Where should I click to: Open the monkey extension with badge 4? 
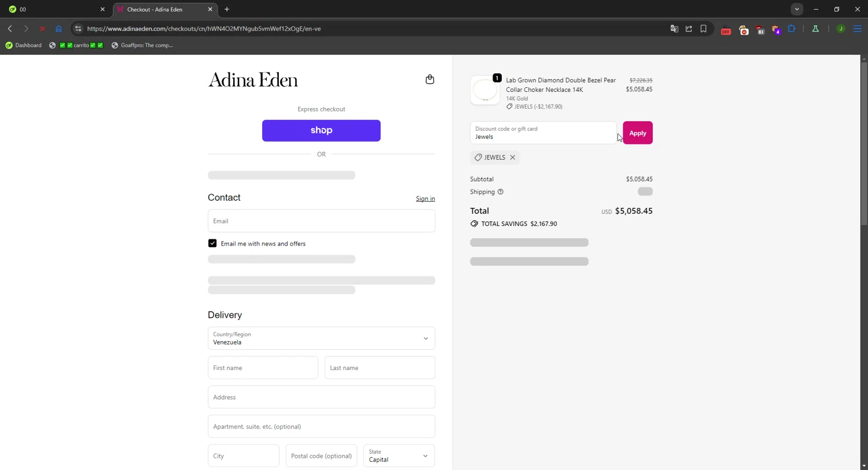pos(776,29)
